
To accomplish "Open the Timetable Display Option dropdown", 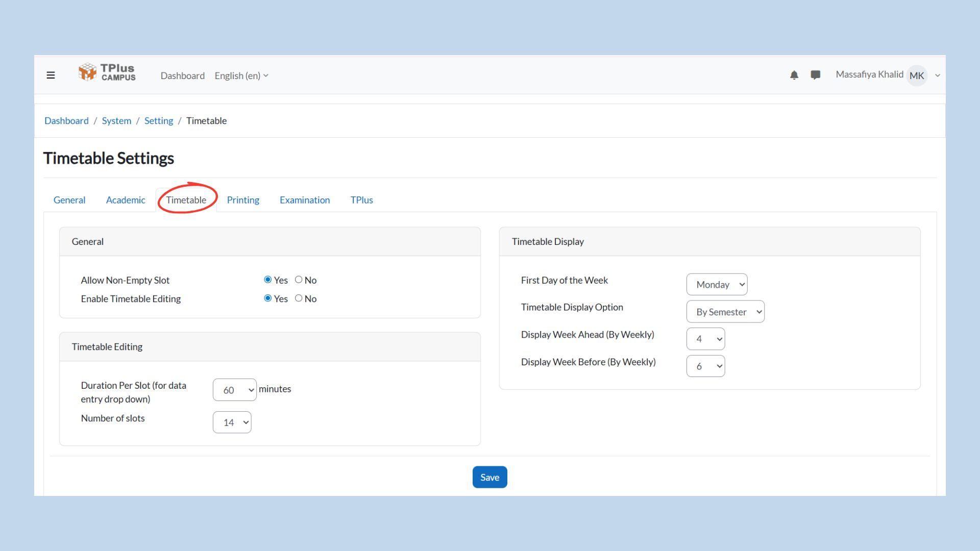I will click(725, 312).
